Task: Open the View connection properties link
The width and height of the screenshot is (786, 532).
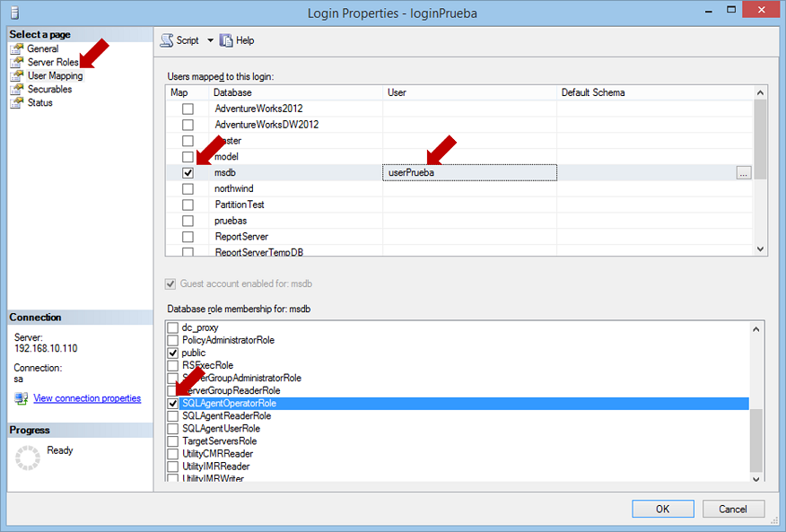Action: [x=86, y=397]
